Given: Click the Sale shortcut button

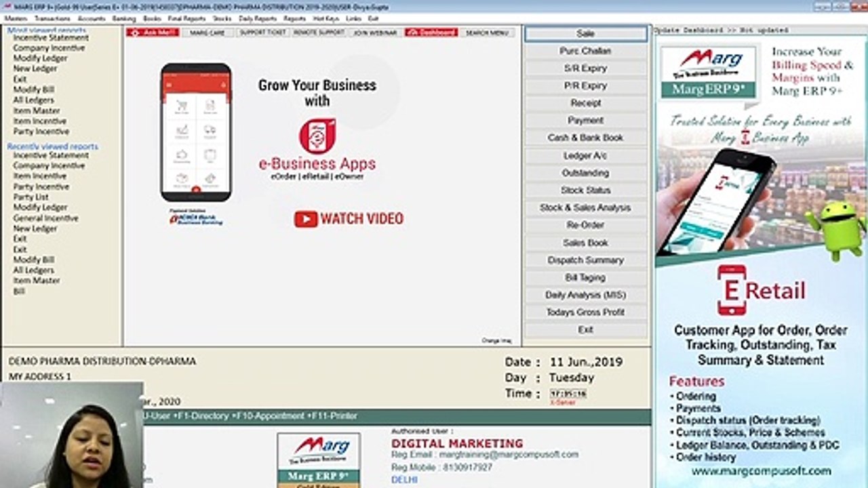Looking at the screenshot, I should tap(586, 34).
